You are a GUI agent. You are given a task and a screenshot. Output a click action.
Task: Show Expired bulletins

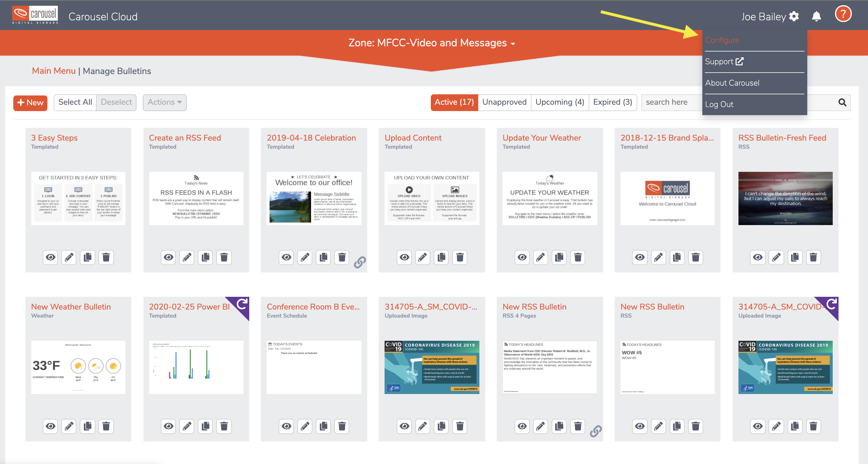613,102
